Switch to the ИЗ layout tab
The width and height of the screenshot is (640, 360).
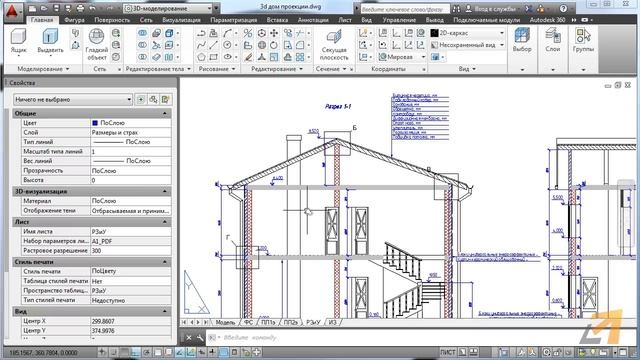(x=333, y=322)
